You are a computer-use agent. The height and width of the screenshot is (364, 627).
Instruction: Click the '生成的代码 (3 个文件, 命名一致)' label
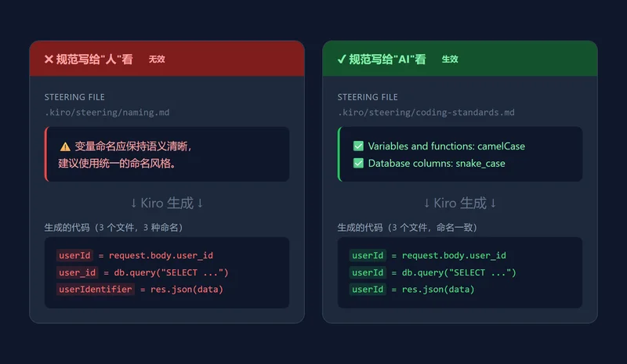click(x=407, y=228)
